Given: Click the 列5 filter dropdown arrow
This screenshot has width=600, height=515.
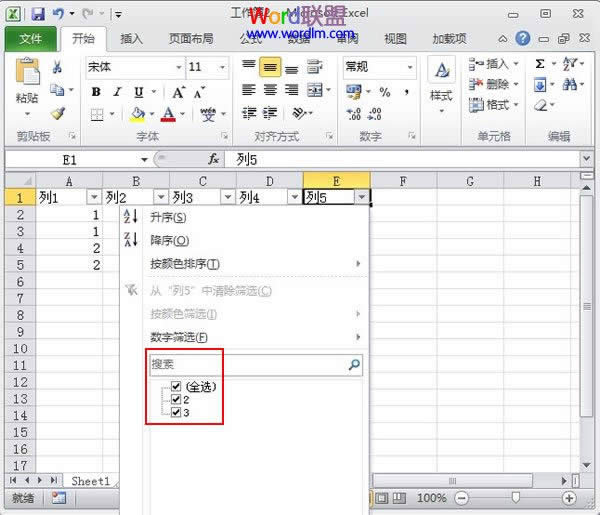Looking at the screenshot, I should (x=361, y=197).
